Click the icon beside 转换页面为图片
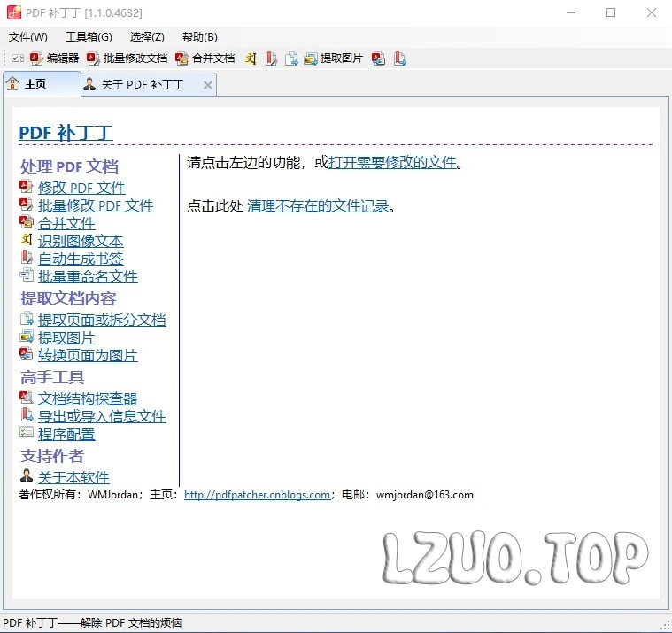The width and height of the screenshot is (672, 633). 27,354
